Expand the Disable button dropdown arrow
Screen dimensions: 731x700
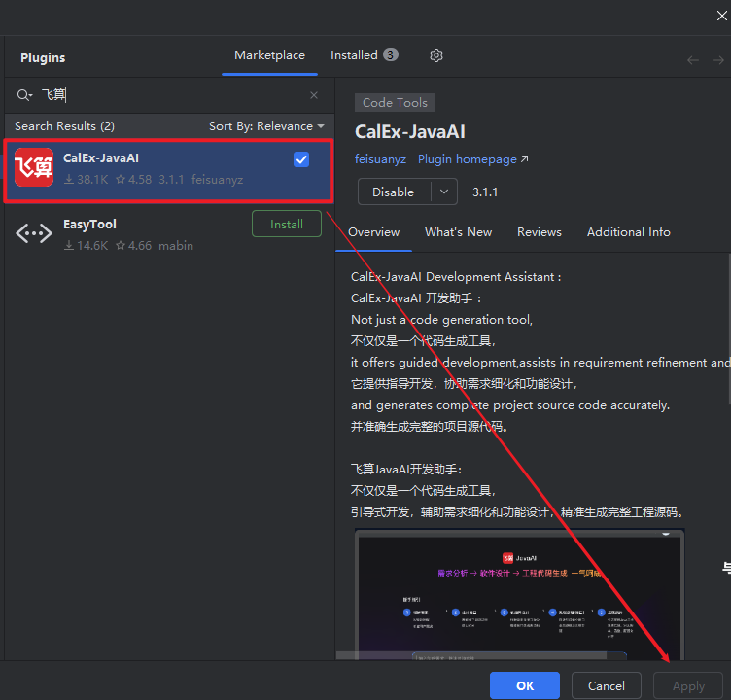pyautogui.click(x=444, y=192)
